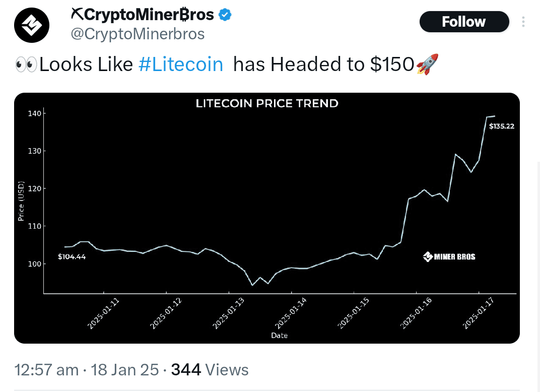
Task: Select the Miner Bros logo on the chart
Action: (x=449, y=256)
